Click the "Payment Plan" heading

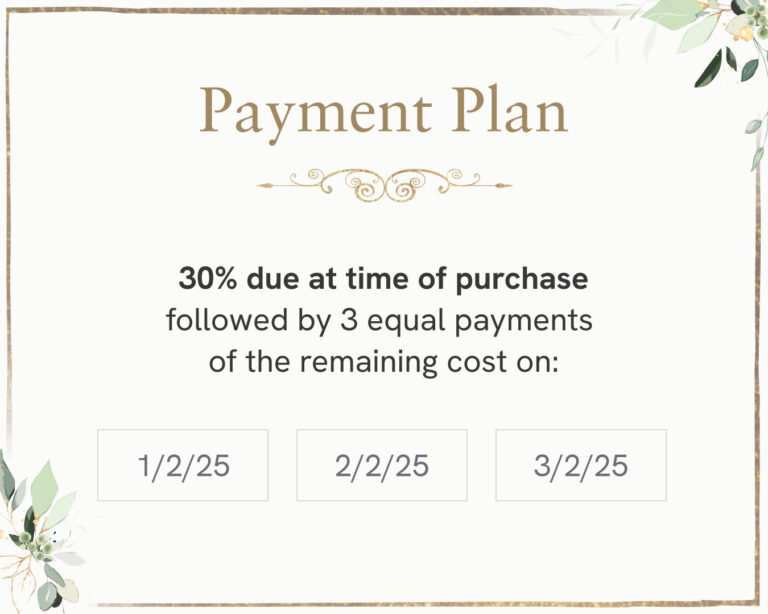click(x=383, y=112)
